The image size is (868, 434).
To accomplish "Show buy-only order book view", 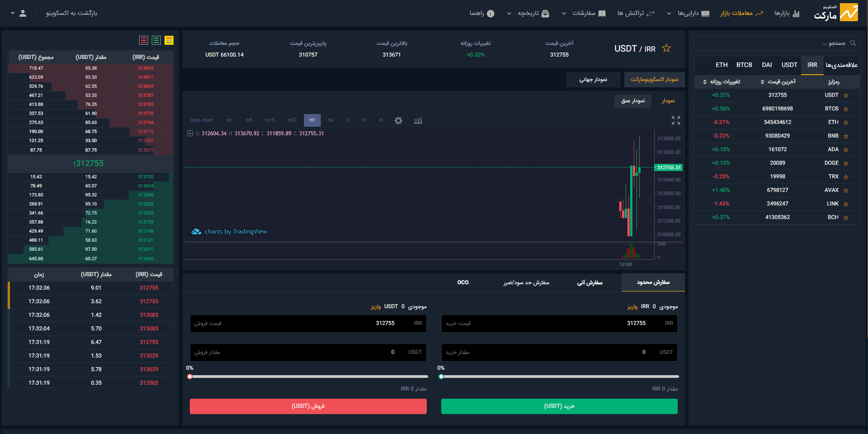I will (x=156, y=40).
